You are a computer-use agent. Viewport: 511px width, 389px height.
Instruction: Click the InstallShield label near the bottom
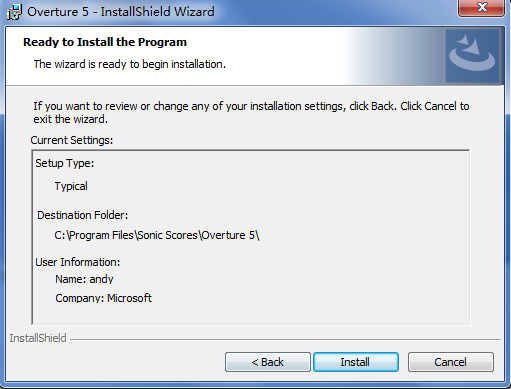pos(38,338)
